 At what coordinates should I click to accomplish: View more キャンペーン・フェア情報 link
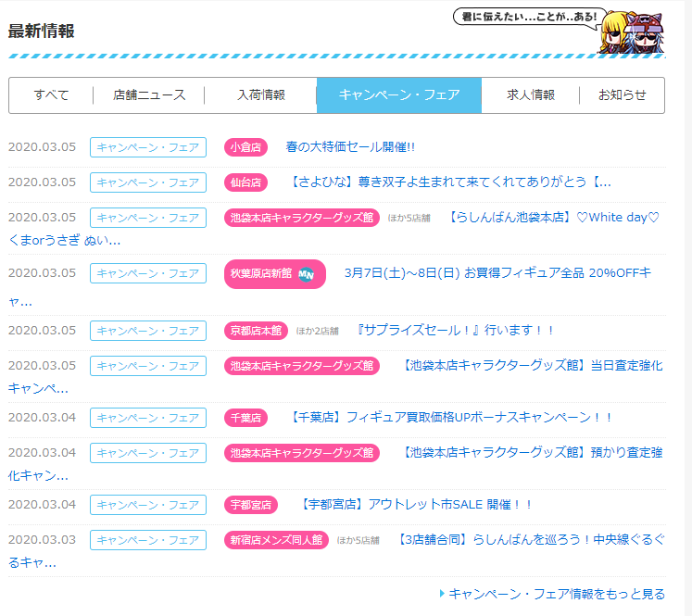point(556,594)
